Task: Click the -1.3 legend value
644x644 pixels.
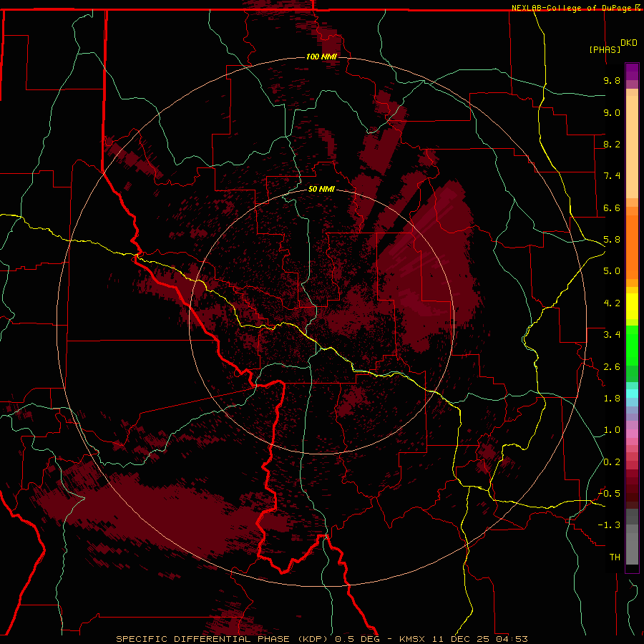Action: (x=609, y=525)
